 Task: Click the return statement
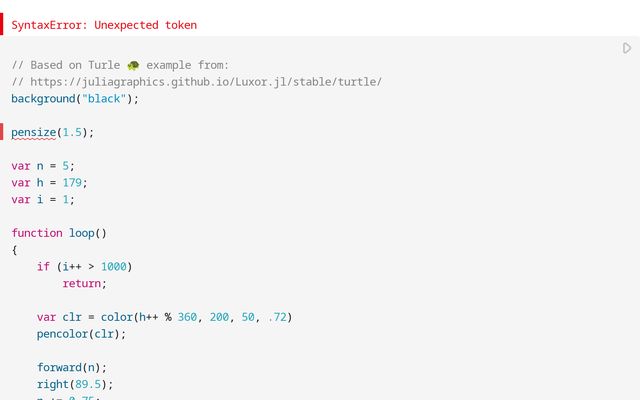pyautogui.click(x=84, y=284)
